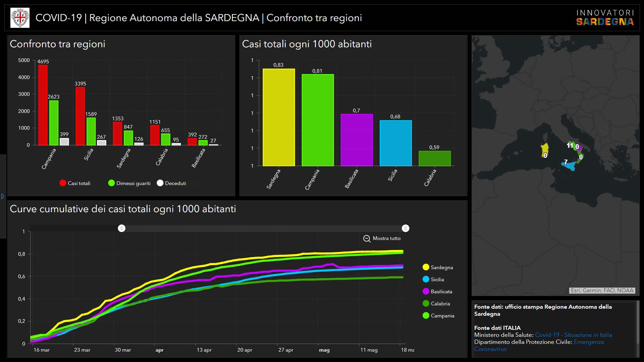Toggle the Campania curve legend marker
The image size is (644, 362).
click(426, 315)
